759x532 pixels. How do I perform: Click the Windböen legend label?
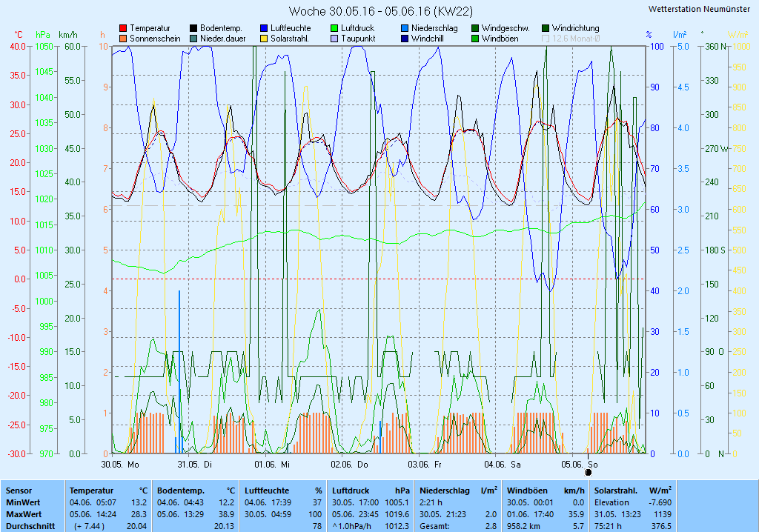[500, 39]
